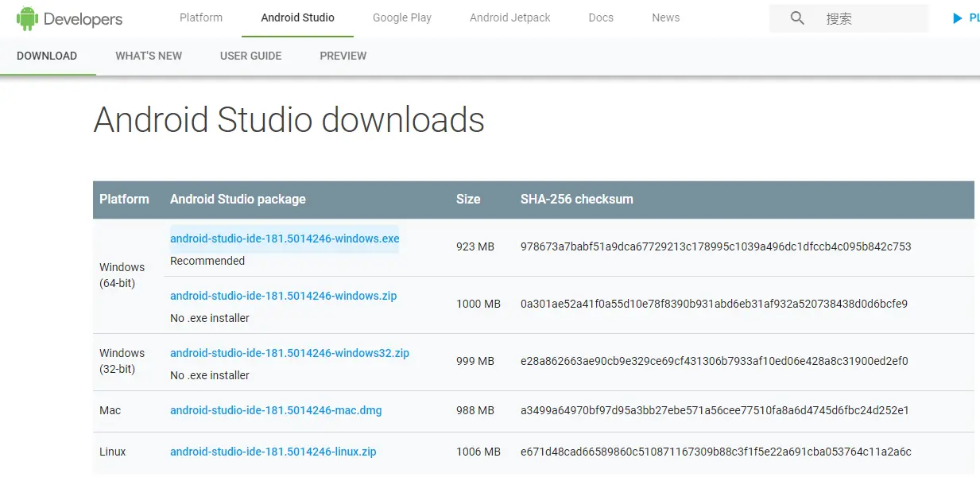Click the checksum starting with 978673a7

click(716, 246)
